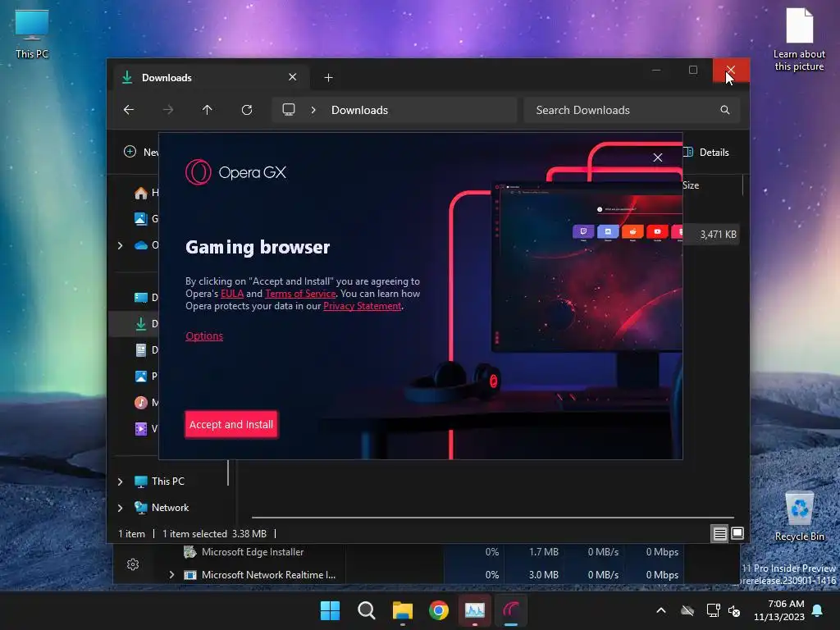Viewport: 840px width, 630px height.
Task: Select Pictures icon in sidebar
Action: tap(141, 376)
